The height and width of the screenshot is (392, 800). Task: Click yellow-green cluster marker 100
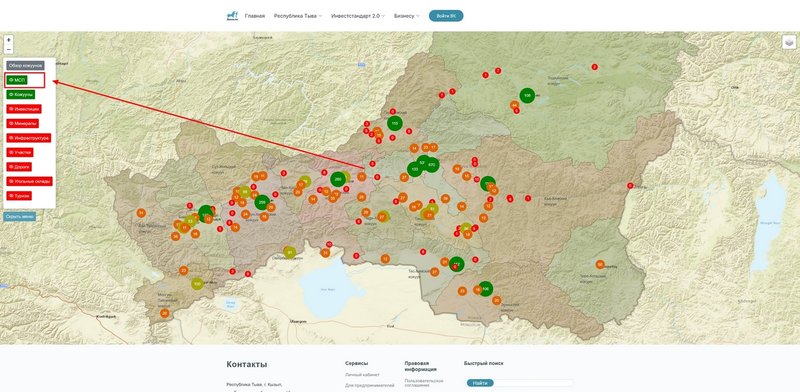click(197, 284)
